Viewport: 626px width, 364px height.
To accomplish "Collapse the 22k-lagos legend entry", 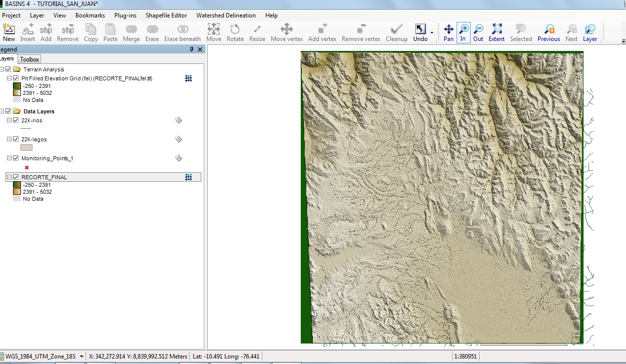I will click(x=9, y=139).
